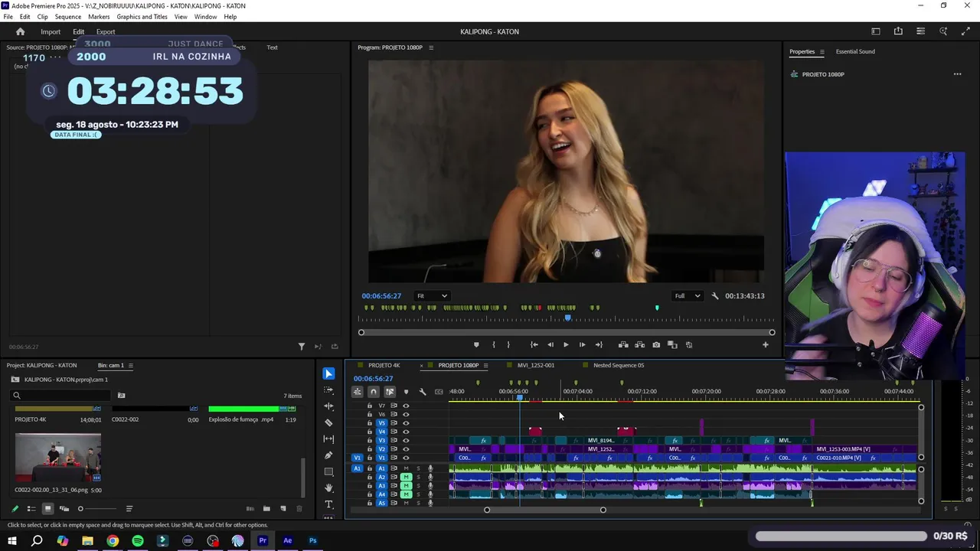Screen dimensions: 980x551
Task: Step forward one frame
Action: [582, 344]
